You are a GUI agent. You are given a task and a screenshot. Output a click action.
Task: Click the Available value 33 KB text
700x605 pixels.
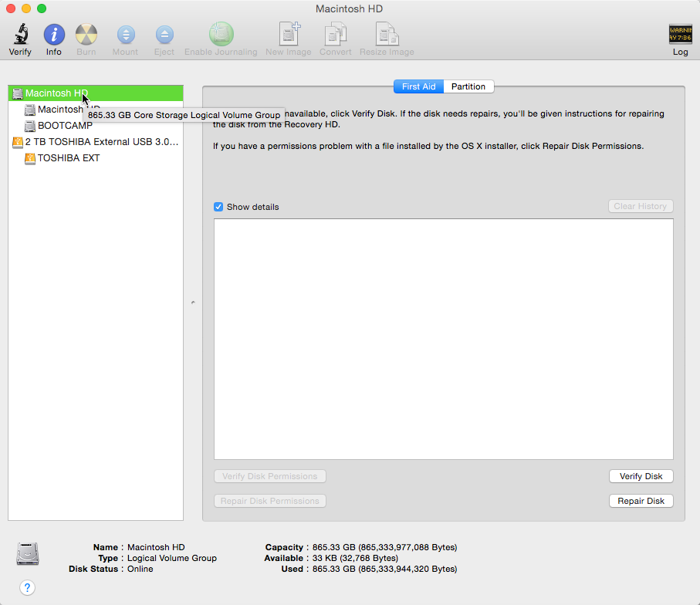(x=355, y=558)
